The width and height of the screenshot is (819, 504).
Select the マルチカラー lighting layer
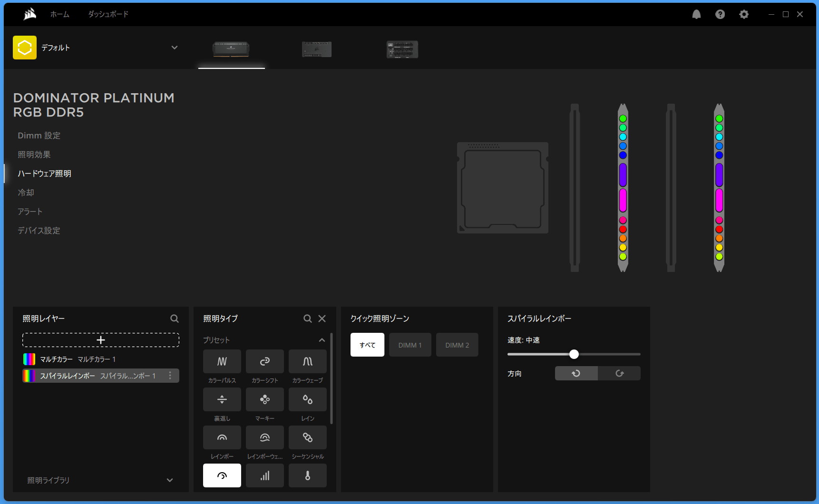101,359
